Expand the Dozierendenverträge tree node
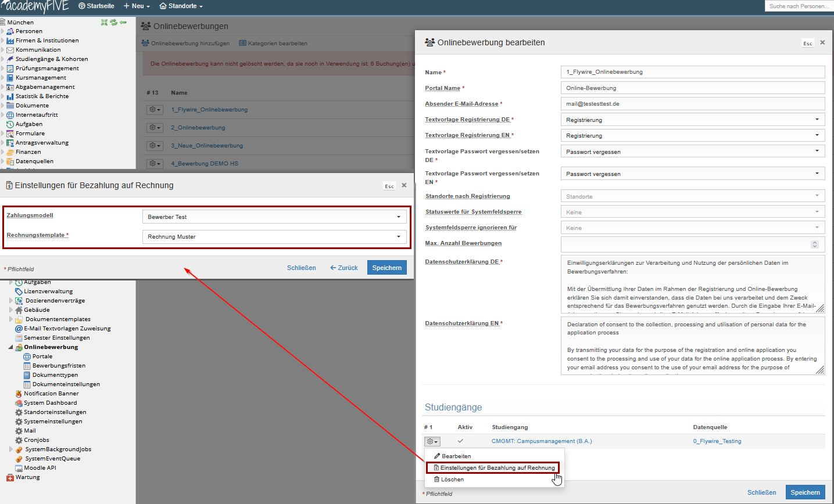Viewport: 834px width, 504px height. (x=10, y=301)
